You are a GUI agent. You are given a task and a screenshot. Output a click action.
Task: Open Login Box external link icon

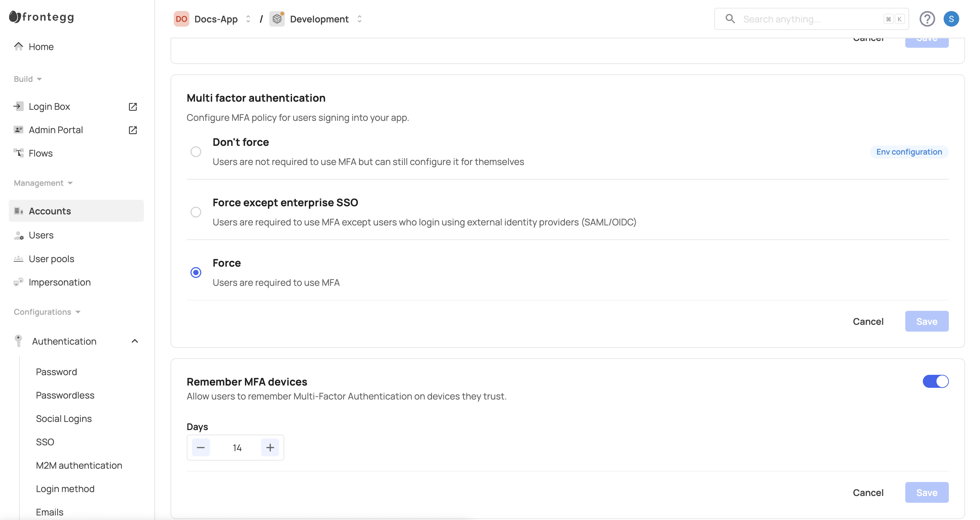pos(133,107)
